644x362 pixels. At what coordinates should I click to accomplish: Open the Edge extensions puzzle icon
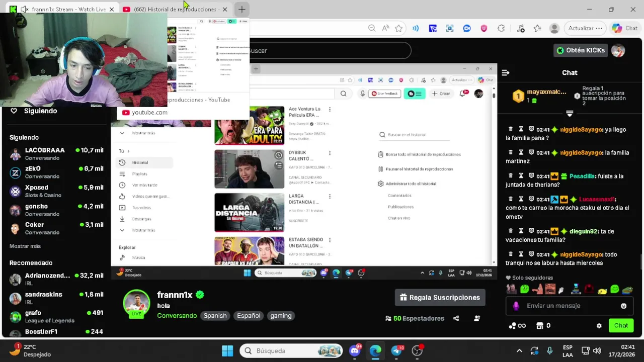pos(501,28)
